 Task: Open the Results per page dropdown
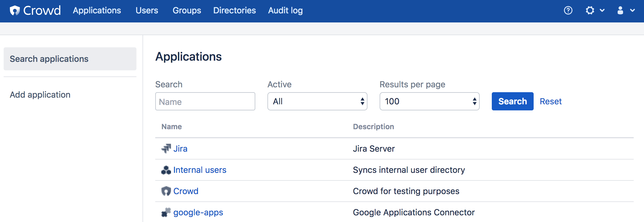tap(430, 101)
